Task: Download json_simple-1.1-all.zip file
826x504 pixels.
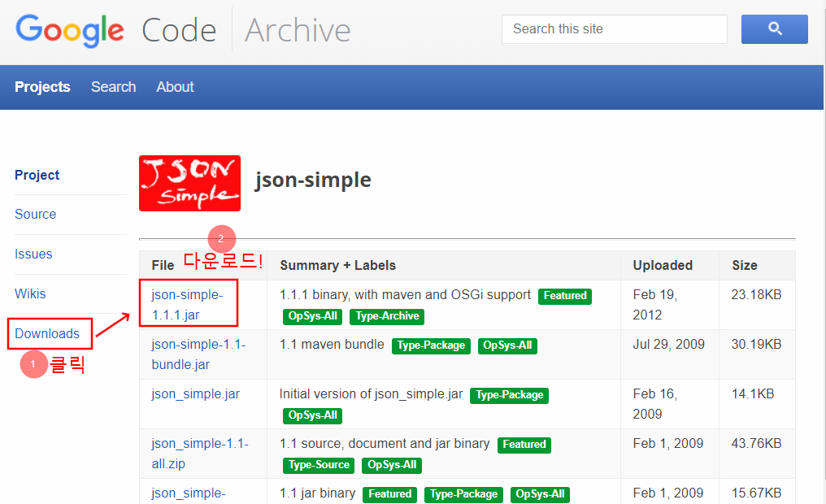Action: (x=200, y=454)
